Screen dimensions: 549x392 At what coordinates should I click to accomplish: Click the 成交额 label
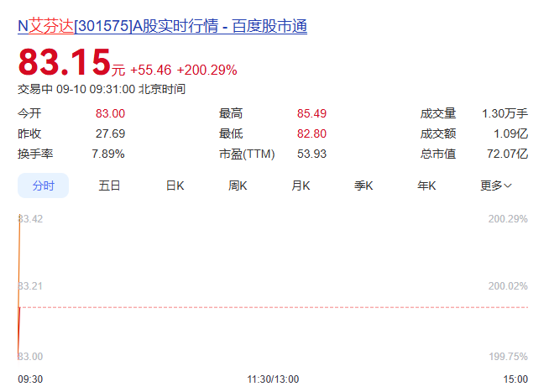[438, 133]
